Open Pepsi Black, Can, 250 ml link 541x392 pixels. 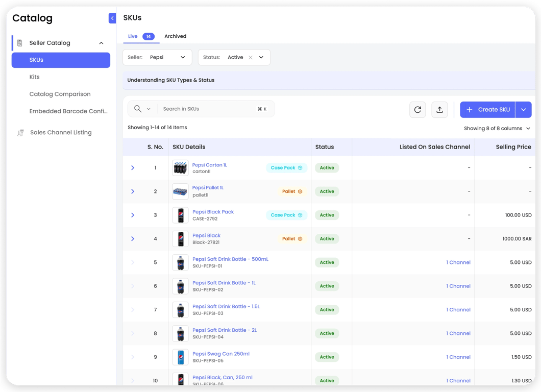coord(222,378)
